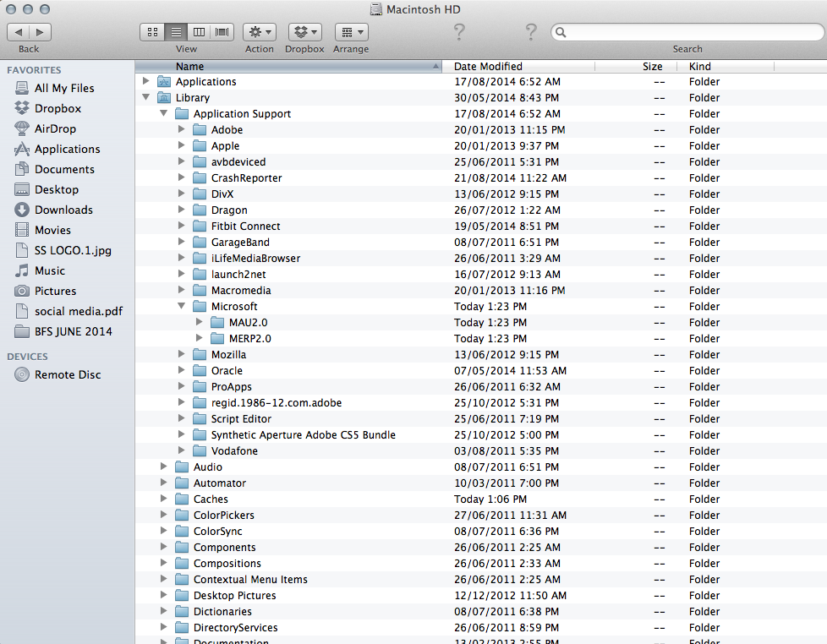Image resolution: width=827 pixels, height=644 pixels.
Task: Expand the Mozilla folder
Action: click(x=182, y=354)
